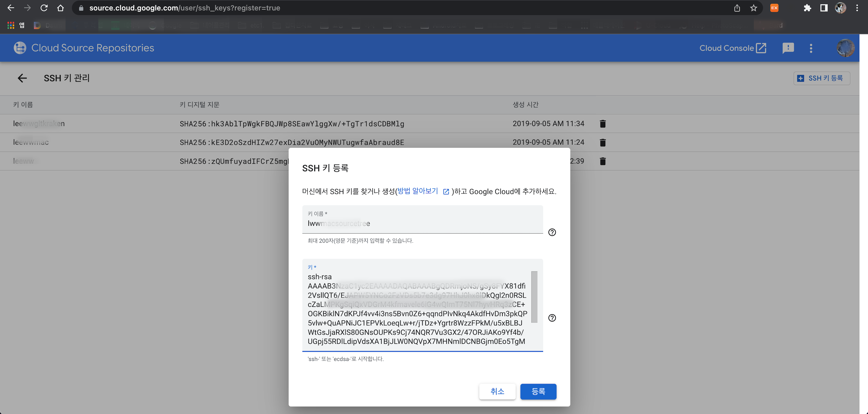868x414 pixels.
Task: Click the feedback exclamation icon
Action: tap(788, 48)
